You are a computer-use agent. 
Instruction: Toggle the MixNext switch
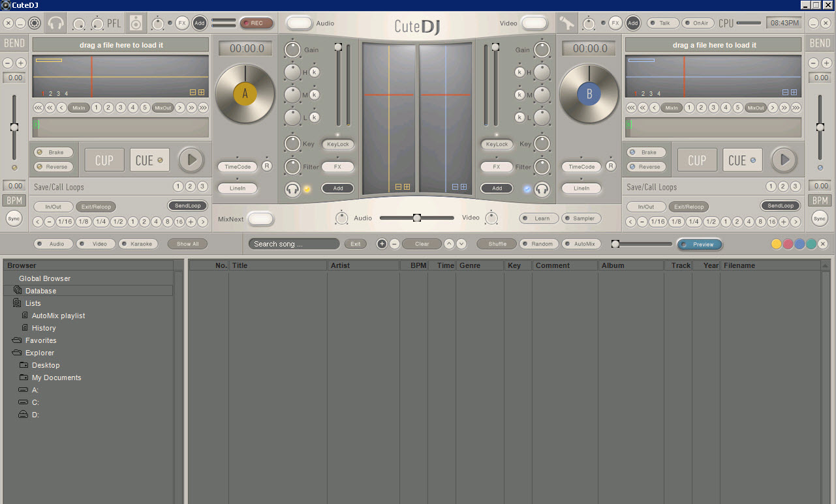click(260, 219)
